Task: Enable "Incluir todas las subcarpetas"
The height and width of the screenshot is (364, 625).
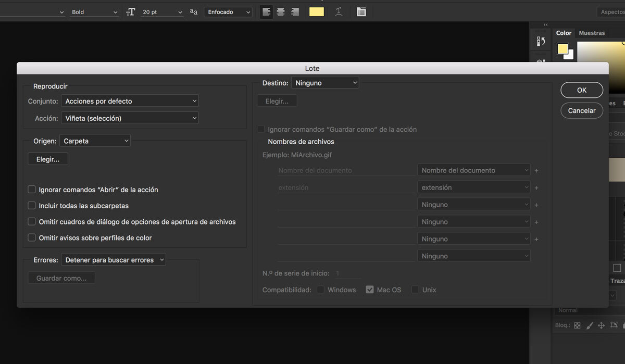Action: coord(31,206)
